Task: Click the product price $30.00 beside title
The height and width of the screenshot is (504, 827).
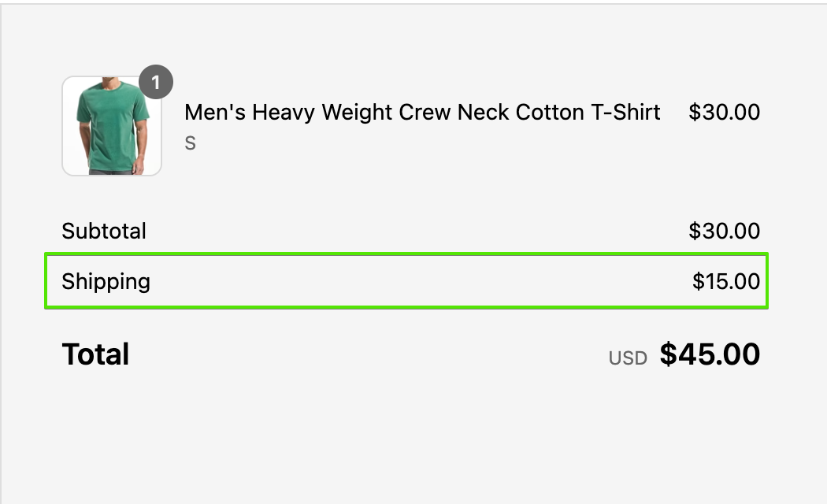Action: tap(724, 113)
